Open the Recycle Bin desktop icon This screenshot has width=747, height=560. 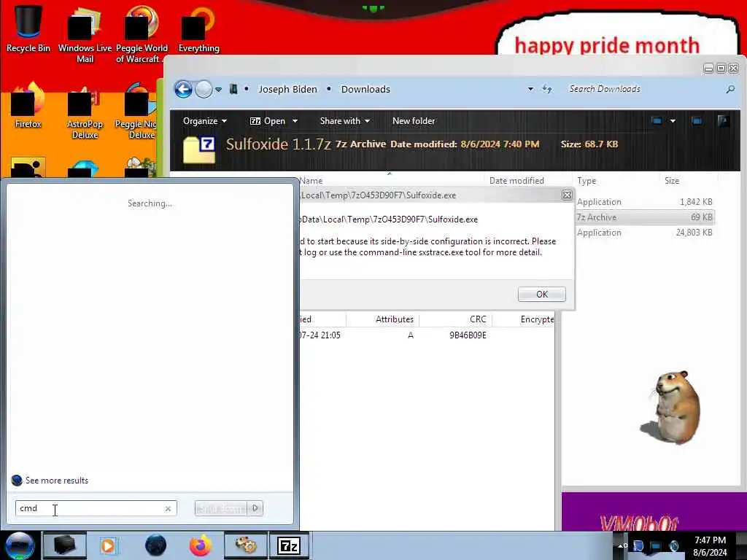pyautogui.click(x=28, y=28)
